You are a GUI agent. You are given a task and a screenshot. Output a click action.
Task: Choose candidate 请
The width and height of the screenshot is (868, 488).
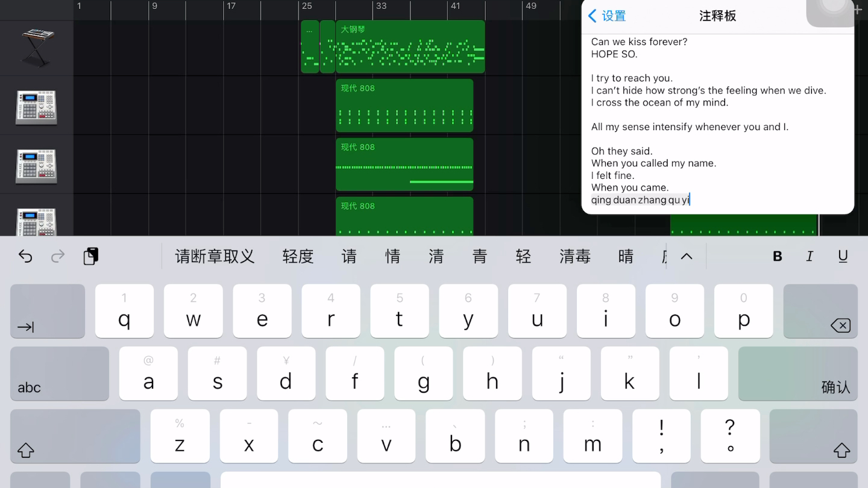[x=349, y=257]
